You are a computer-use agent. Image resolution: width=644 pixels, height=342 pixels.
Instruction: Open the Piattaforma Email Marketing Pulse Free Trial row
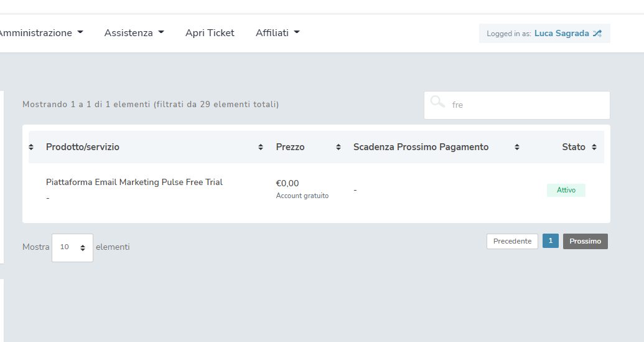click(316, 190)
